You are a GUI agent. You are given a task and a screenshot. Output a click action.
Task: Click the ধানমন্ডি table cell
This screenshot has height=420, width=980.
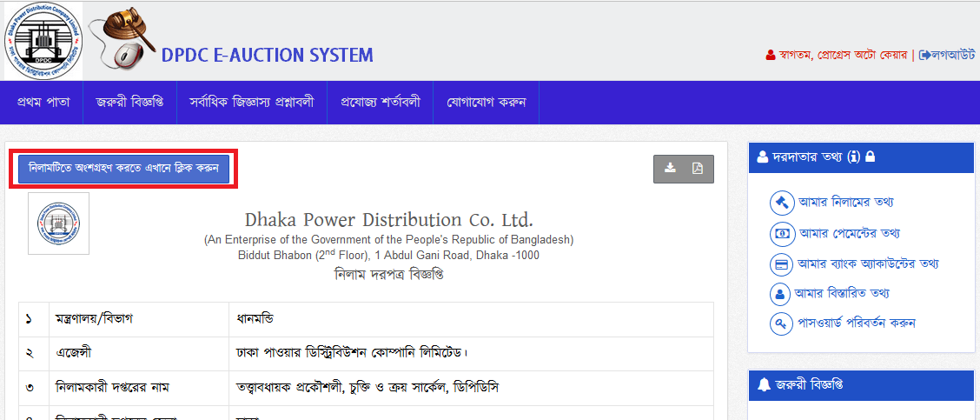tap(471, 319)
